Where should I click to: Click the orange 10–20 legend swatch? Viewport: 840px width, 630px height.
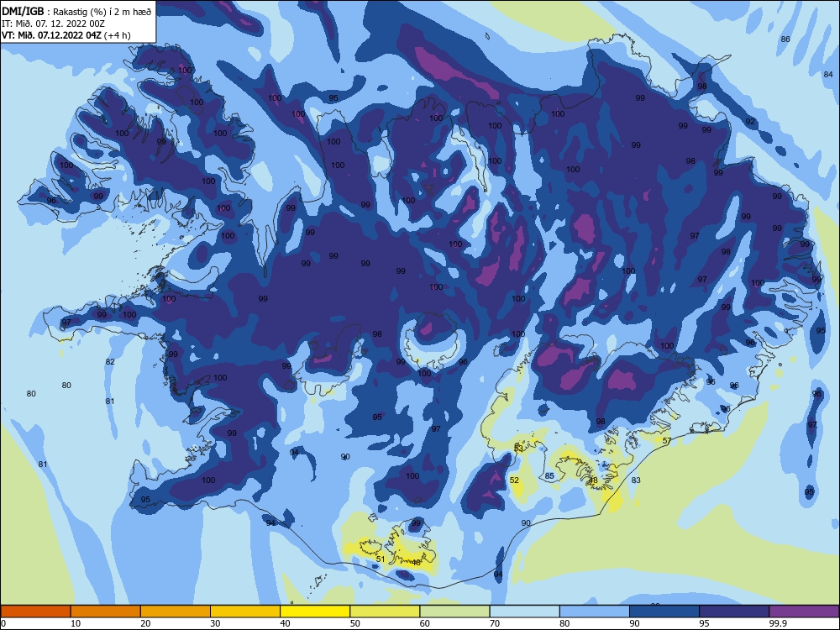[106, 612]
